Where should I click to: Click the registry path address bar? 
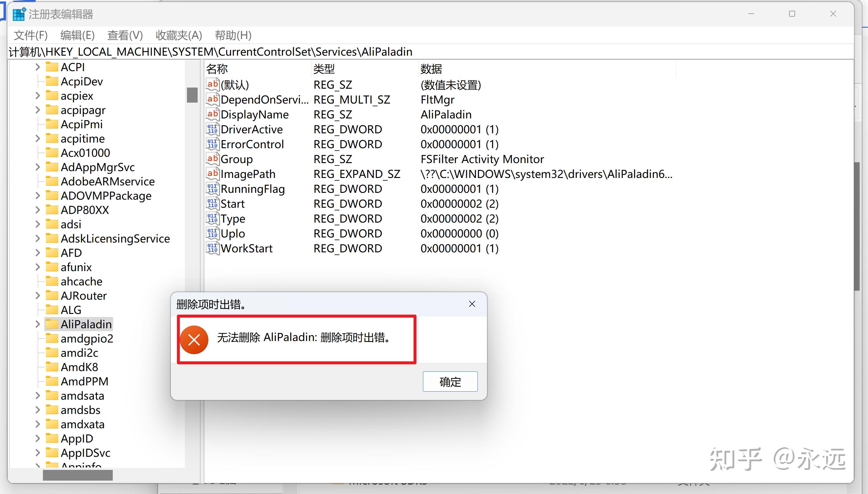click(430, 51)
